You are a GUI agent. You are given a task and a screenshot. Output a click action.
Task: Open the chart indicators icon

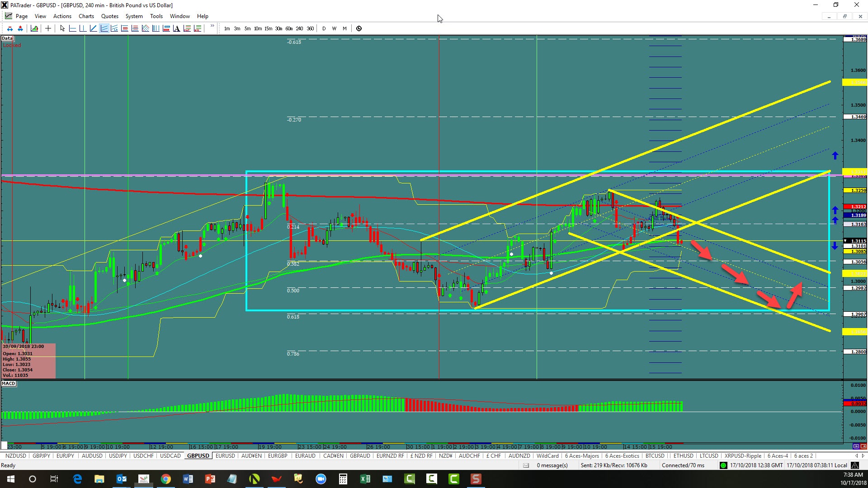[x=34, y=28]
